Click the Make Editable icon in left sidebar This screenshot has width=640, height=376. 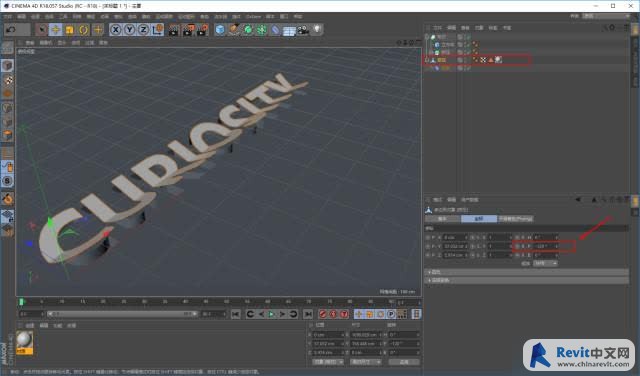click(7, 47)
